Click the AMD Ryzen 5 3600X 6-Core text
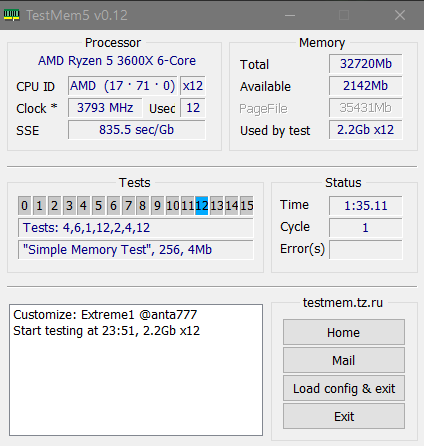The height and width of the screenshot is (446, 424). click(117, 61)
